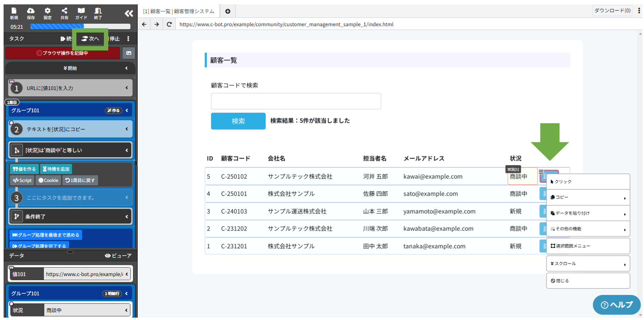644x320 pixels.
Task: Expand the 状況 data row chevron
Action: (127, 310)
